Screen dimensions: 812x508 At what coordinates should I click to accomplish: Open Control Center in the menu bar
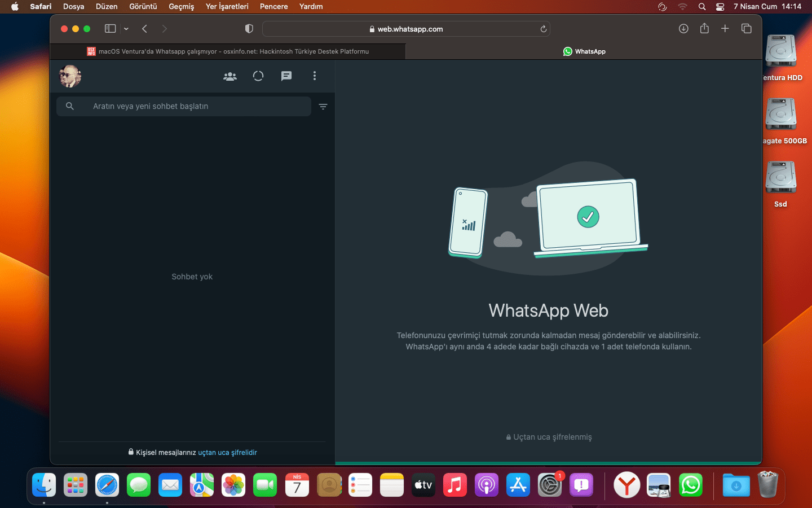coord(720,6)
